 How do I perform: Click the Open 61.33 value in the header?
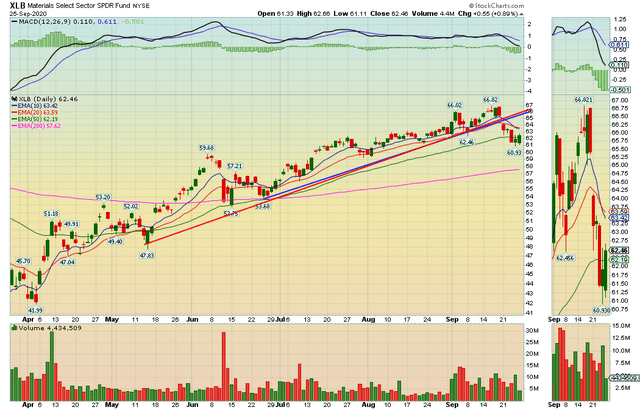tap(276, 13)
